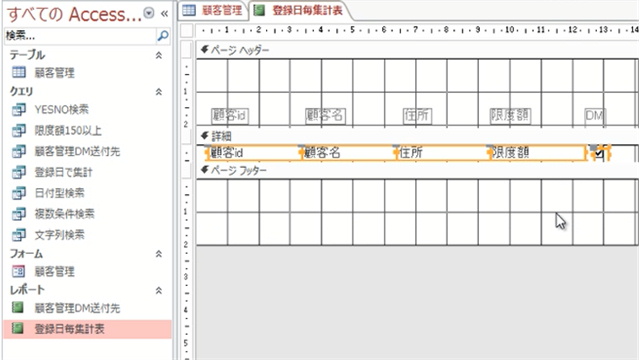
Task: Open the 日付型検索 query
Action: tap(60, 193)
